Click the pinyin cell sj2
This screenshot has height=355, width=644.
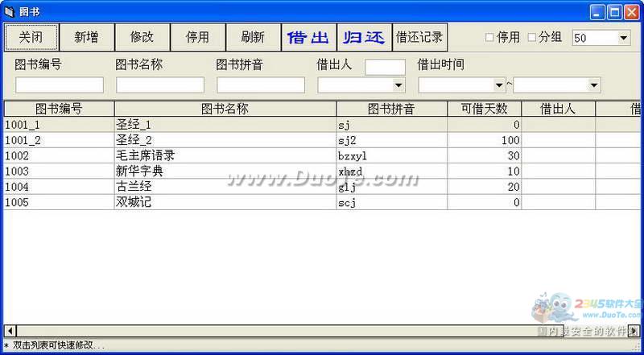[x=392, y=140]
